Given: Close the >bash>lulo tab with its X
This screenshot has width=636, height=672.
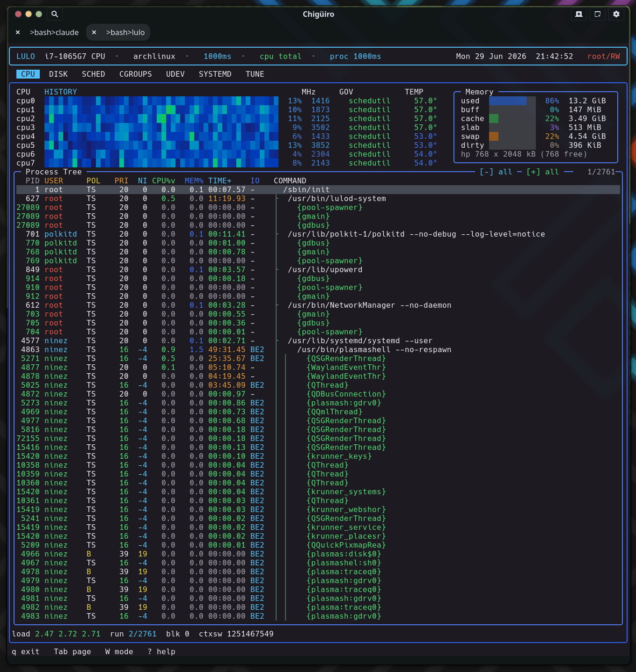Looking at the screenshot, I should (94, 32).
